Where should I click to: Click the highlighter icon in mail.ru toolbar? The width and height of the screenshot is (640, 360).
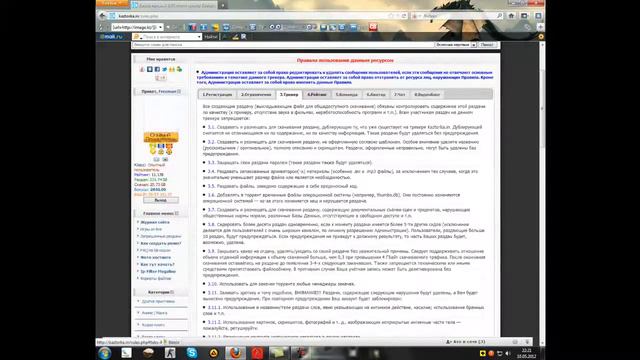tap(235, 37)
